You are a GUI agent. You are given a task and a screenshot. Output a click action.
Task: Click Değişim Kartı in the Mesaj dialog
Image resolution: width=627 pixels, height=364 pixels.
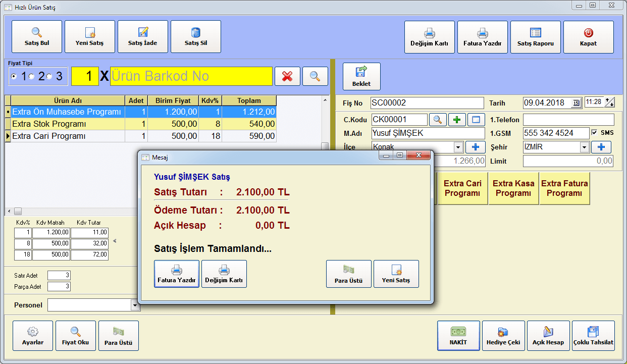[x=224, y=274]
